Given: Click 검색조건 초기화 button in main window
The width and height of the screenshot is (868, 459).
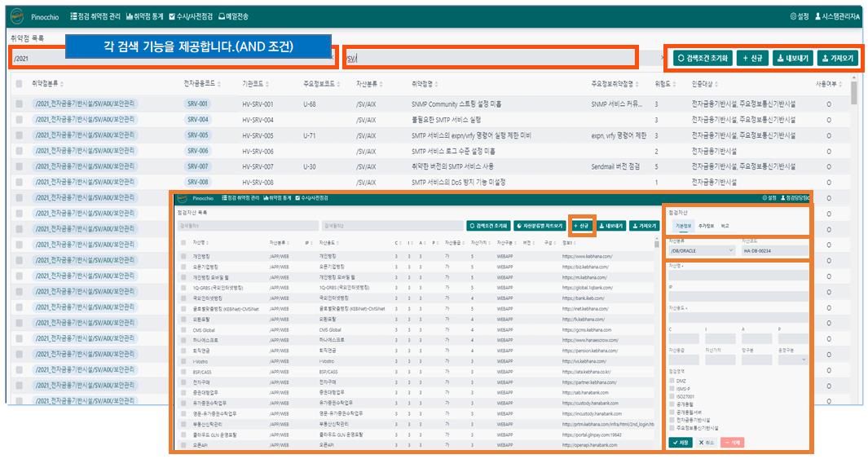Looking at the screenshot, I should tap(703, 58).
